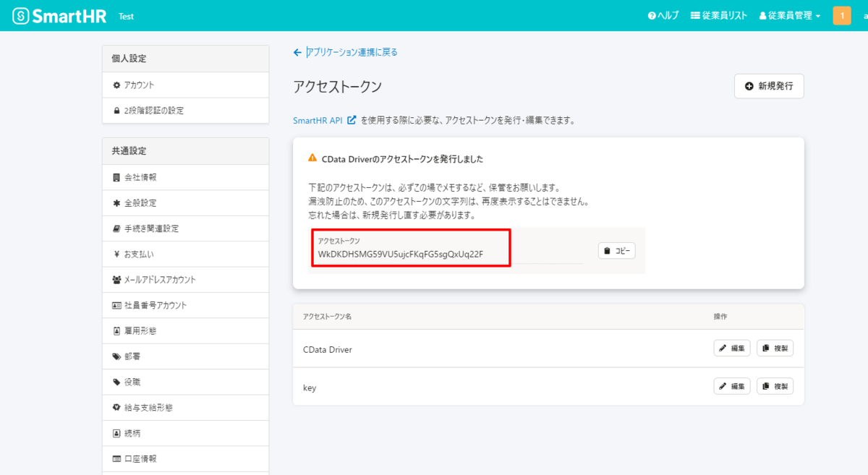This screenshot has width=868, height=475.
Task: Open 2段階認証の設定 in the sidebar
Action: tap(186, 111)
